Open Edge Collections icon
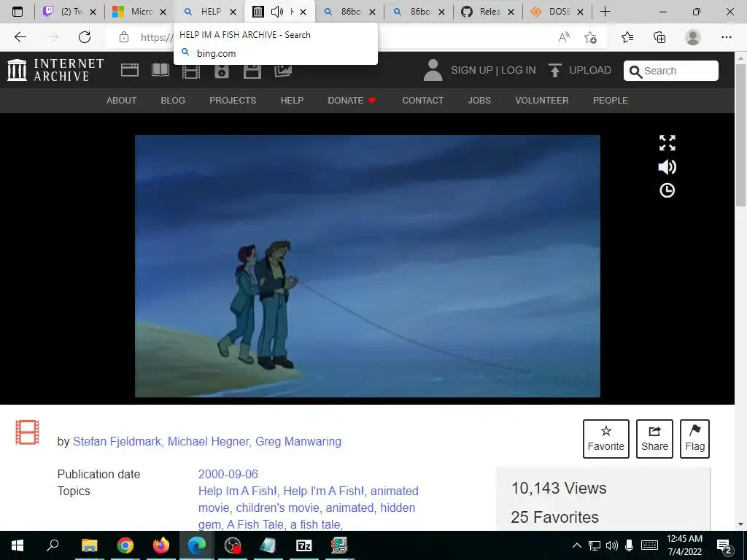This screenshot has width=747, height=560. 659,37
